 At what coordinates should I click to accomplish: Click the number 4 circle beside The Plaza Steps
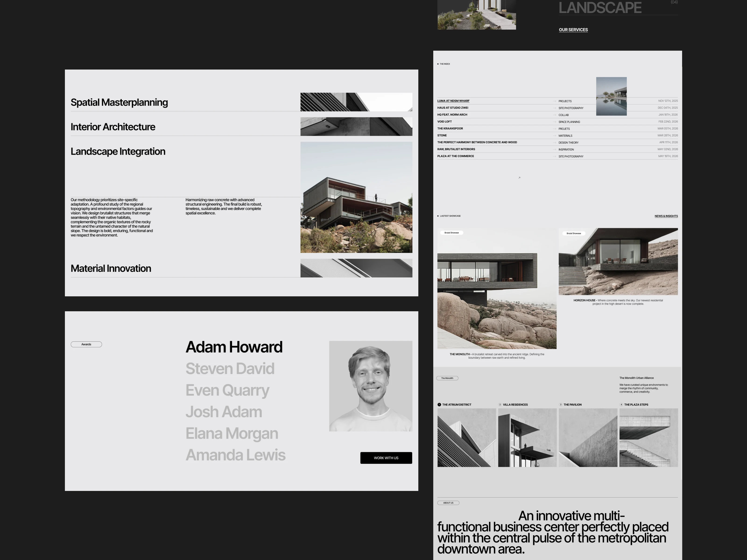click(x=621, y=404)
